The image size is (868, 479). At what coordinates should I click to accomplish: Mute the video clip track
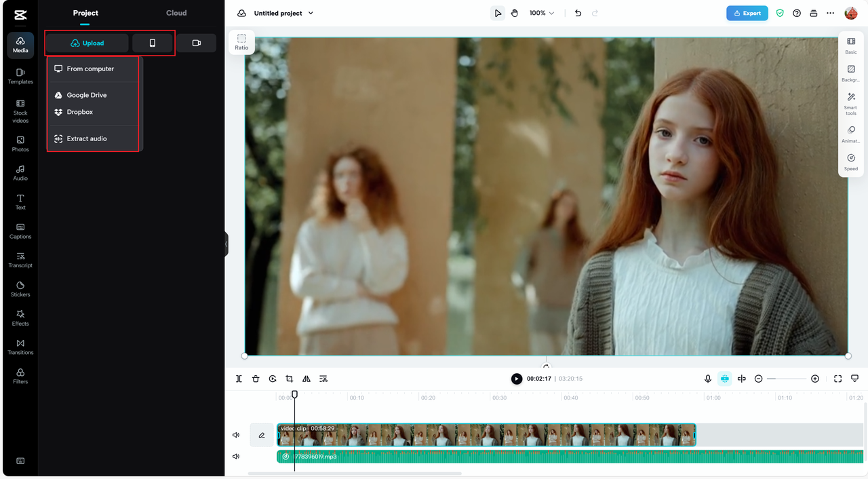point(236,435)
